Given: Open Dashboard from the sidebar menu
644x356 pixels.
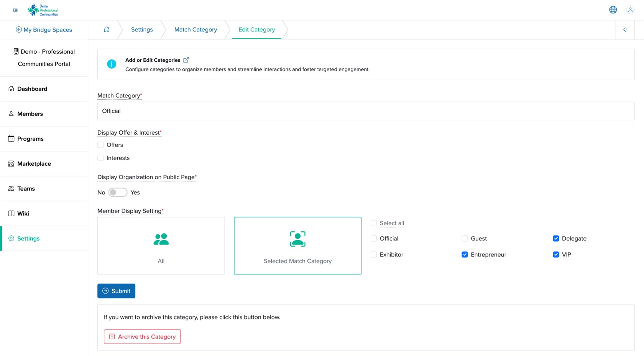Looking at the screenshot, I should point(44,89).
